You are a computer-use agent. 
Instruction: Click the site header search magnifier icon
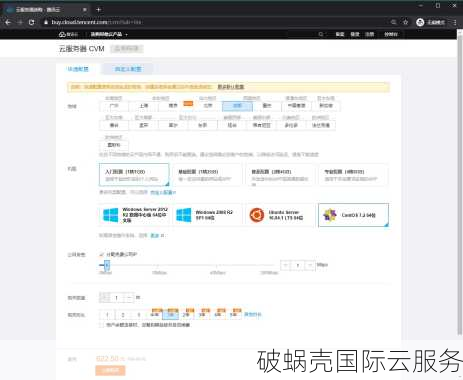pos(321,34)
